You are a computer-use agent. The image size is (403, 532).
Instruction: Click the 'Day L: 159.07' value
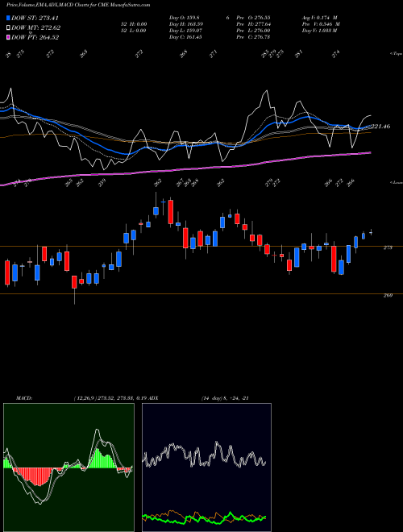coord(185,31)
